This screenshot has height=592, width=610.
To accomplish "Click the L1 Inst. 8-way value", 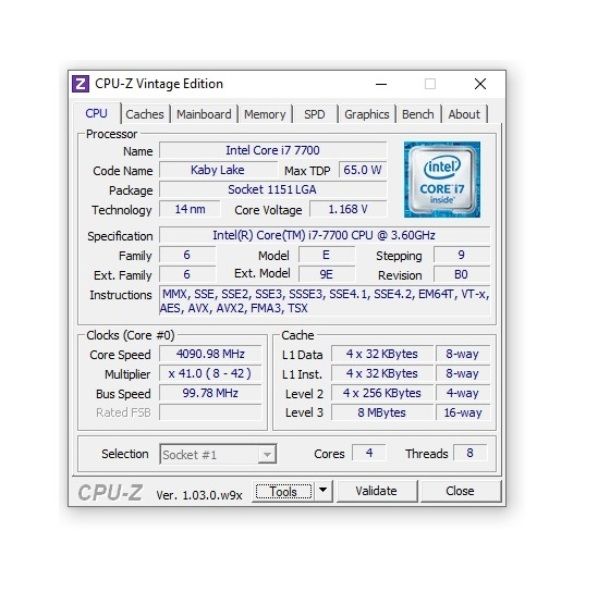I will [463, 373].
